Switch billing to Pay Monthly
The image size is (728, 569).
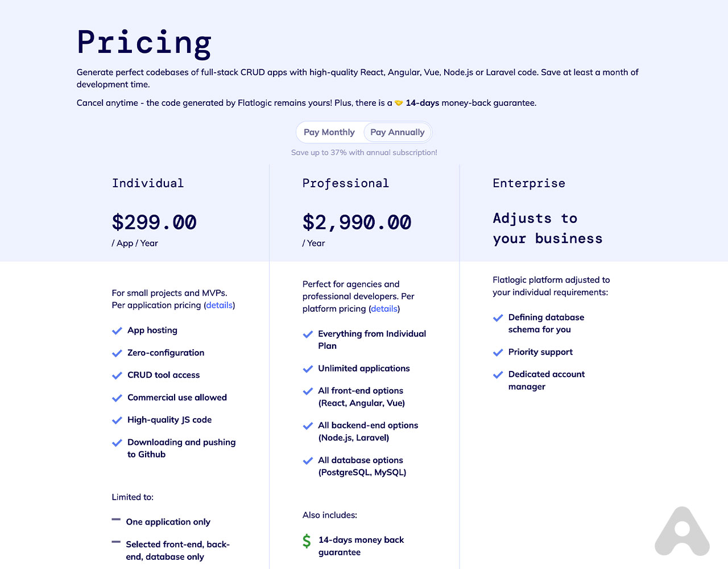point(329,132)
